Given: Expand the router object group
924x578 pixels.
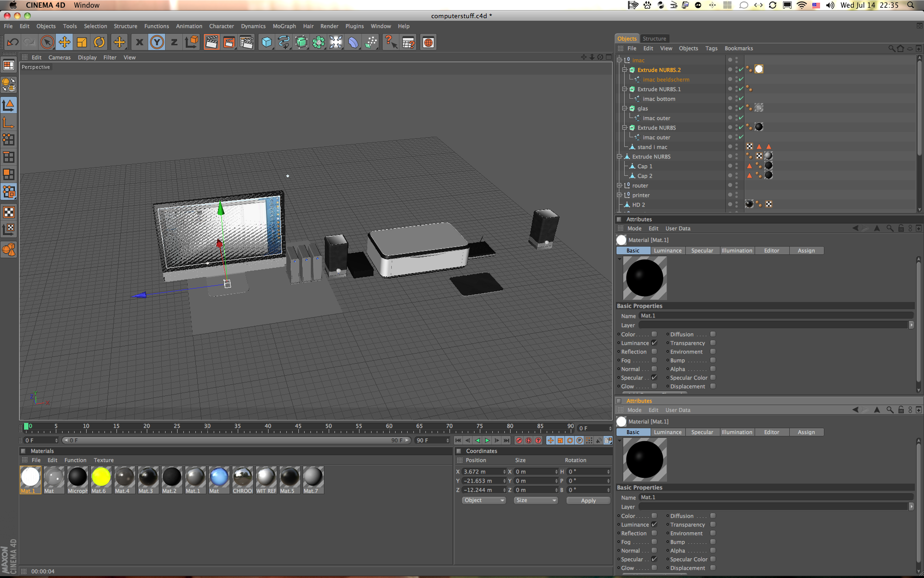Looking at the screenshot, I should (x=619, y=185).
